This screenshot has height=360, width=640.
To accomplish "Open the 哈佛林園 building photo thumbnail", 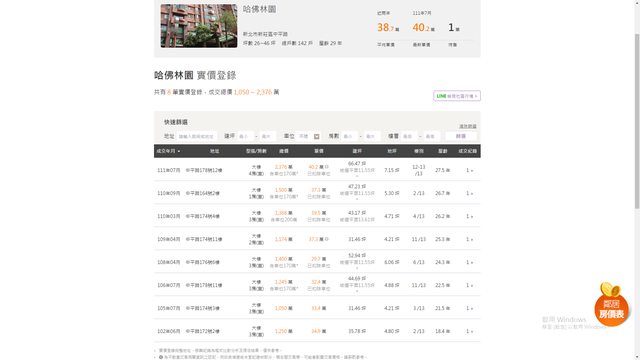I will pos(199,26).
